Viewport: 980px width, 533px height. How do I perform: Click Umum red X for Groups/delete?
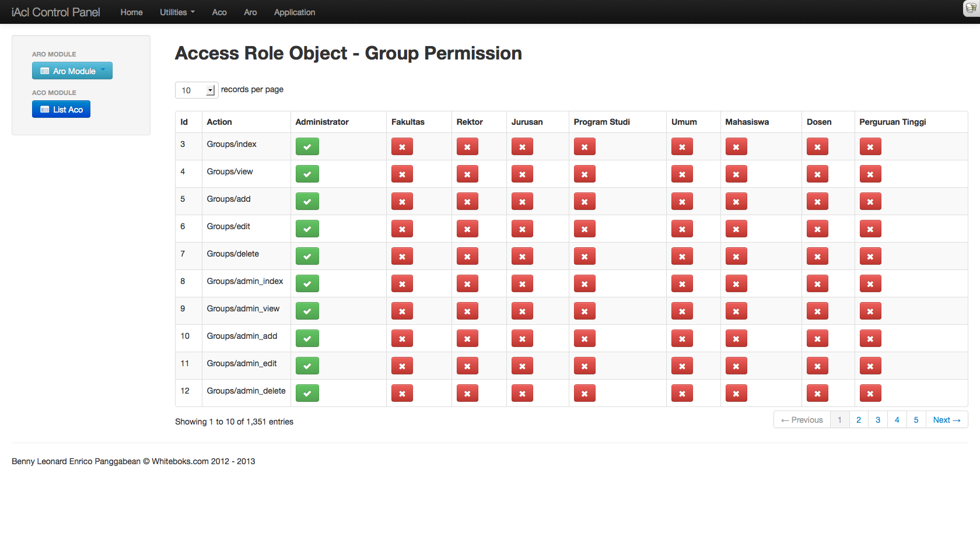pos(682,256)
